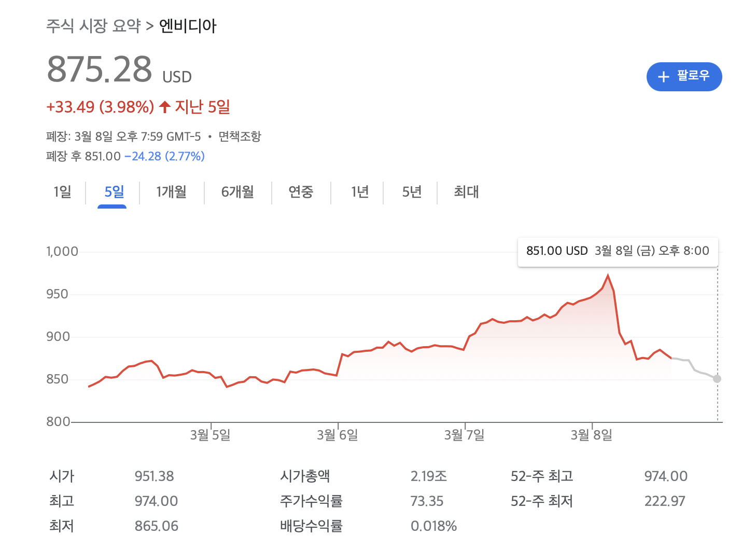Click the 950 y-axis label
This screenshot has height=549, width=756.
coord(57,294)
